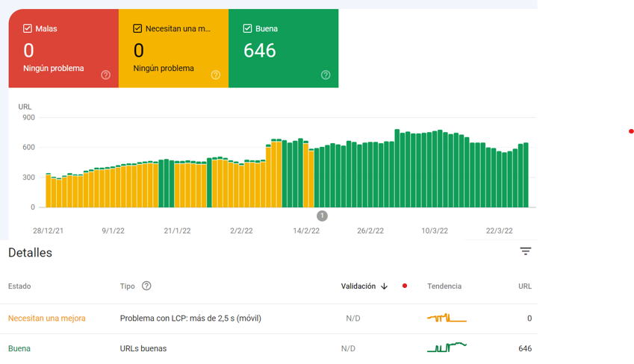Open the filter icon in Detalles

point(525,251)
